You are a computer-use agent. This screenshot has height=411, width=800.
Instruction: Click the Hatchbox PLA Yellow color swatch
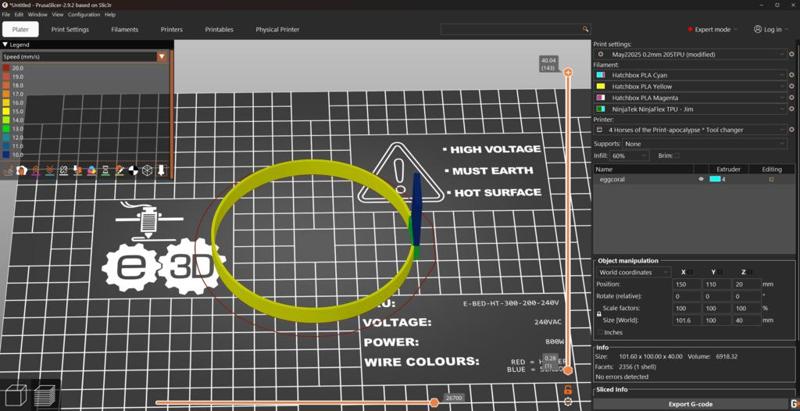click(601, 87)
